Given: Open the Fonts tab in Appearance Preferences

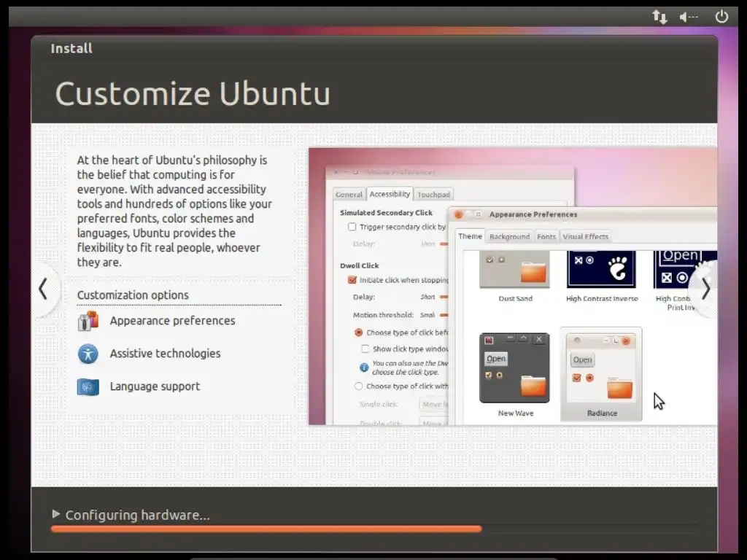Looking at the screenshot, I should pyautogui.click(x=546, y=237).
